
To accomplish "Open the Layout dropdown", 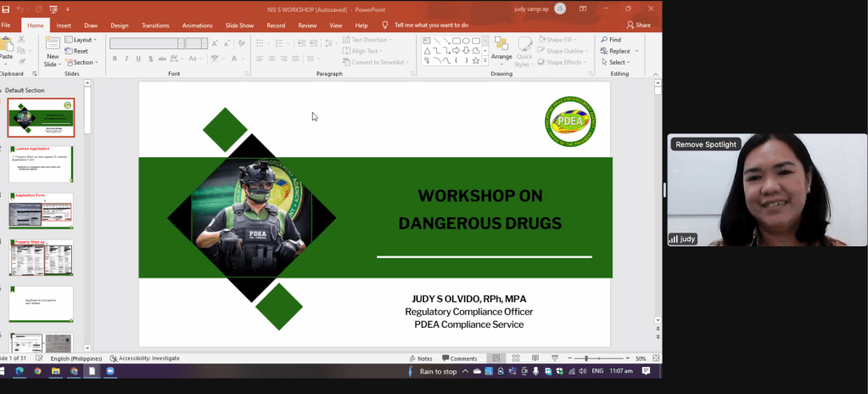I will 82,40.
